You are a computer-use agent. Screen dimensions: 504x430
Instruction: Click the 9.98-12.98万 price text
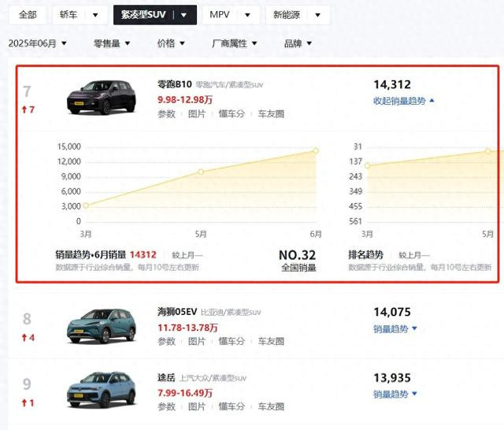pos(185,100)
